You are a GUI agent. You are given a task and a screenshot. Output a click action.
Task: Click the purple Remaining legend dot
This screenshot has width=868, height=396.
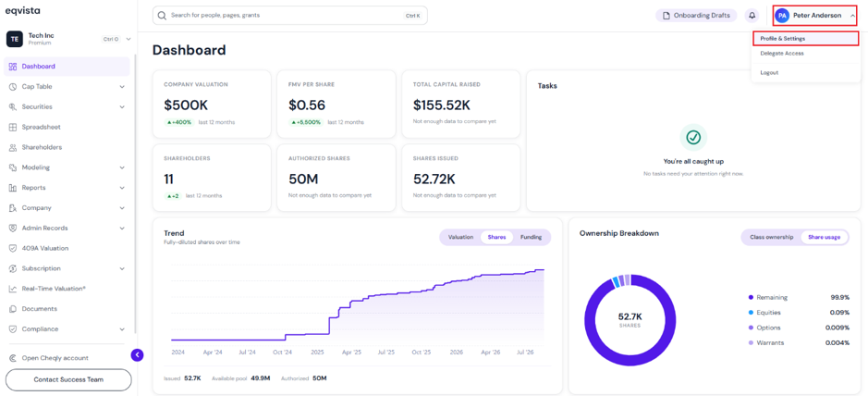point(751,297)
